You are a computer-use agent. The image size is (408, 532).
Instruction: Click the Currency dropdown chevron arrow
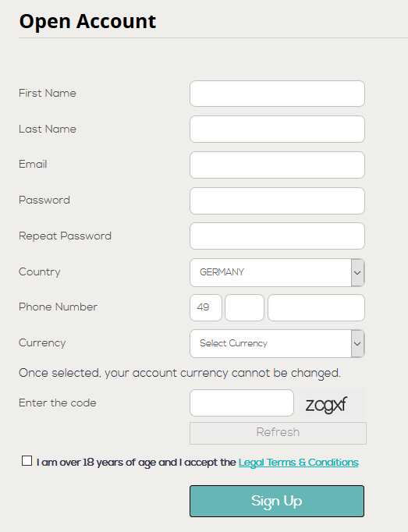pos(357,343)
